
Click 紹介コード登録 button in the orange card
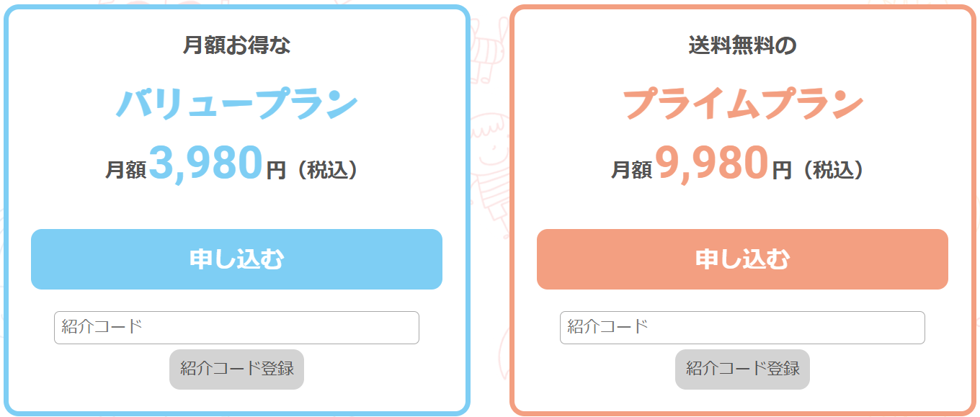click(x=742, y=369)
